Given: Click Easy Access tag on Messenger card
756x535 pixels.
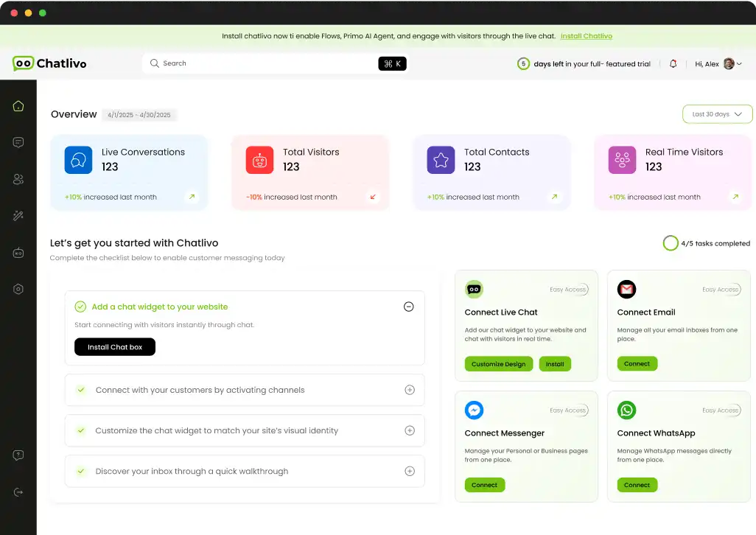Looking at the screenshot, I should [568, 410].
